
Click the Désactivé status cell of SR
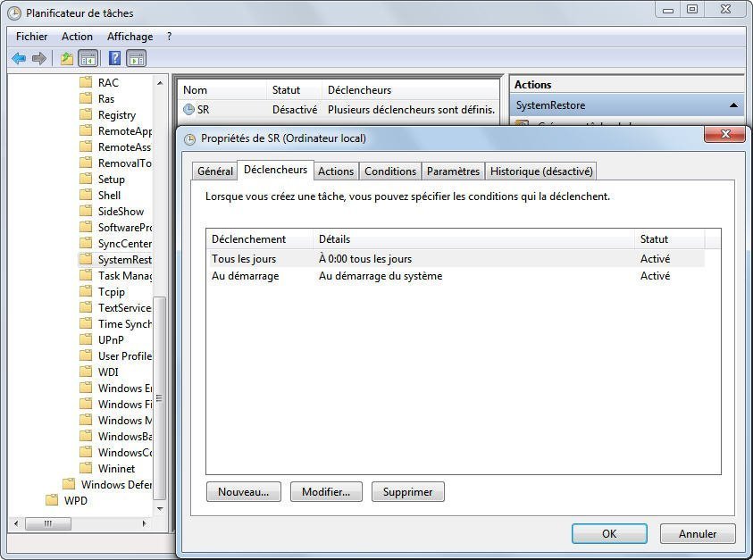[295, 110]
